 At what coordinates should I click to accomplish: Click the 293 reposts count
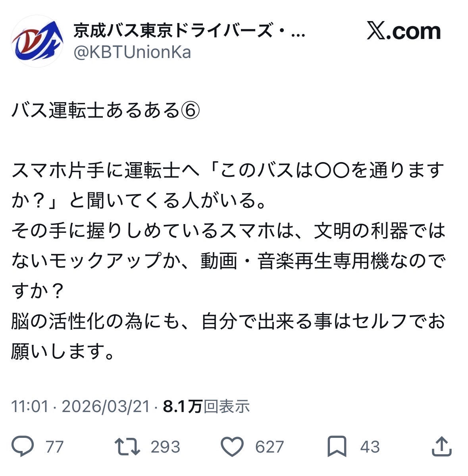click(x=166, y=447)
